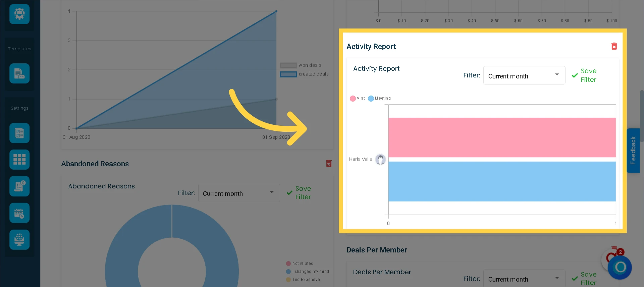Click the bold Activity Report panel heading
The image size is (644, 287).
(x=371, y=47)
